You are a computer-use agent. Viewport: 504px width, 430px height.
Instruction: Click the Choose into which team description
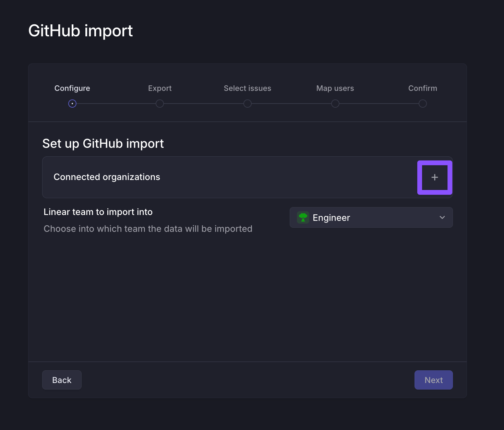(148, 229)
